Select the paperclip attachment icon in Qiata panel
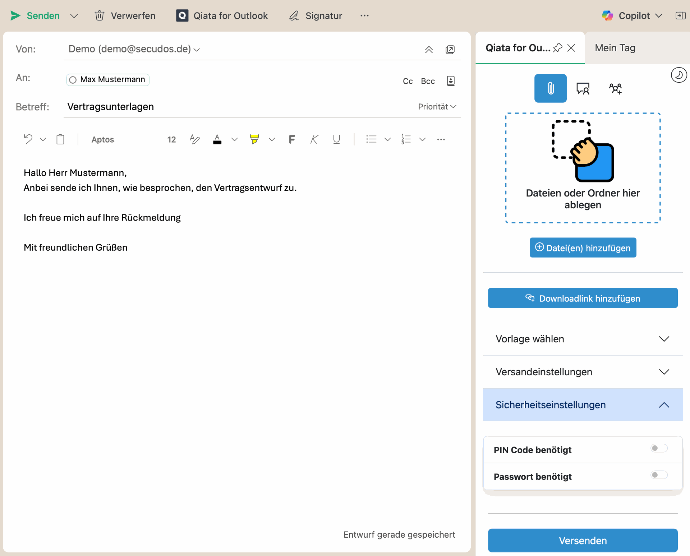Image resolution: width=690 pixels, height=556 pixels. click(x=550, y=88)
